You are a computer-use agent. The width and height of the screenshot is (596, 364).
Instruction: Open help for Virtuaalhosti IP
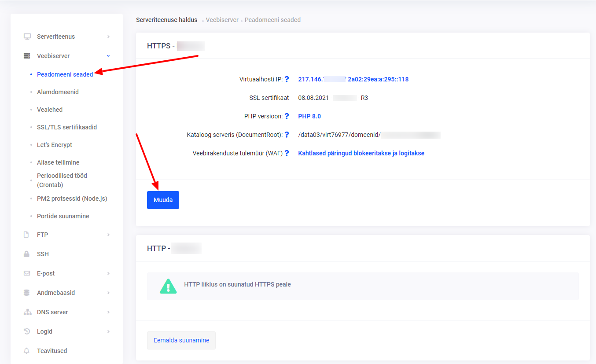click(x=287, y=79)
